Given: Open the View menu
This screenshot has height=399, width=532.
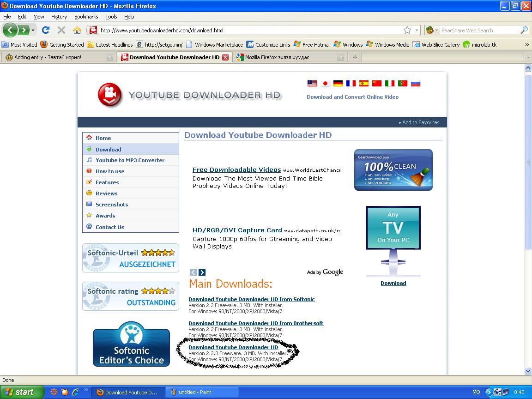Looking at the screenshot, I should click(39, 17).
